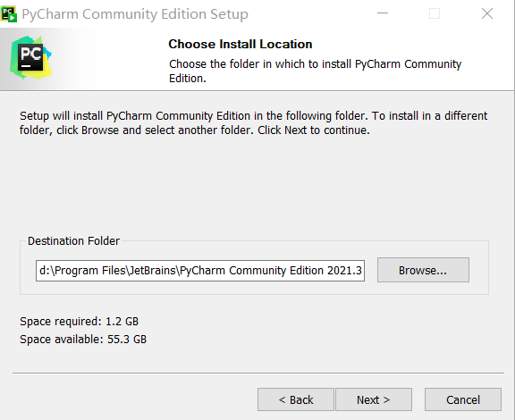Screen dimensions: 515x420
Task: Click the Space required: 1.2 GB text
Action: pos(80,321)
